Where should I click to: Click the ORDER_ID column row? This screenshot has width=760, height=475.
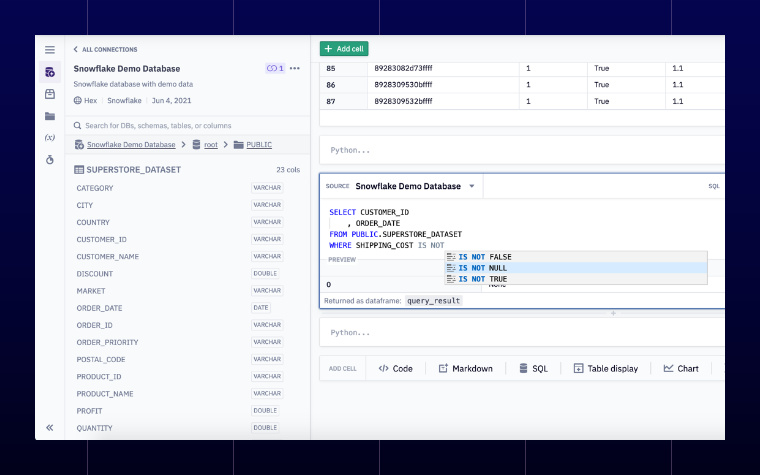(x=187, y=325)
